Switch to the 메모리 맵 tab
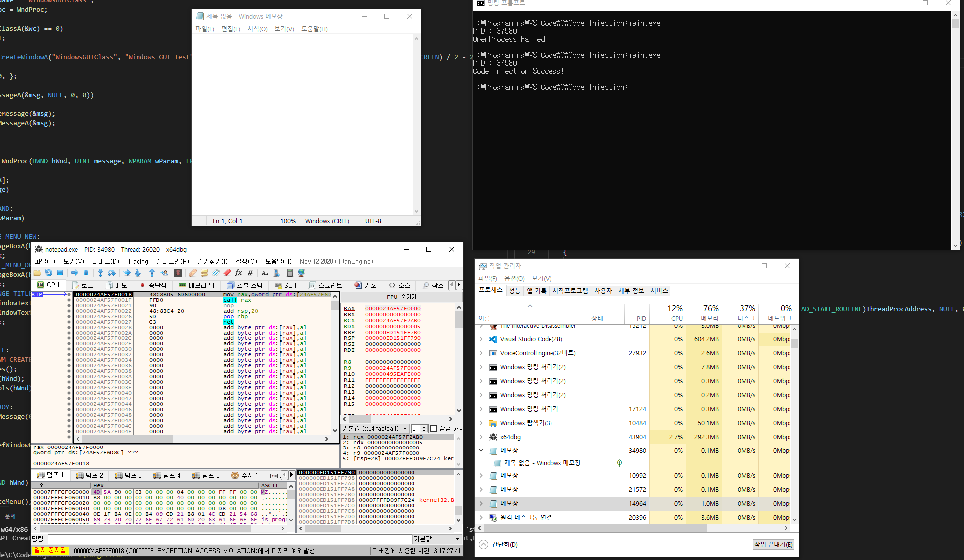Viewport: 964px width, 560px height. pos(196,285)
